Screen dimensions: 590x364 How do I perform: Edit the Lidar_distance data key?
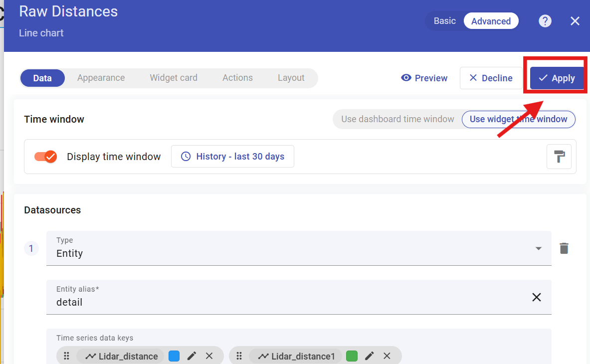(x=192, y=356)
